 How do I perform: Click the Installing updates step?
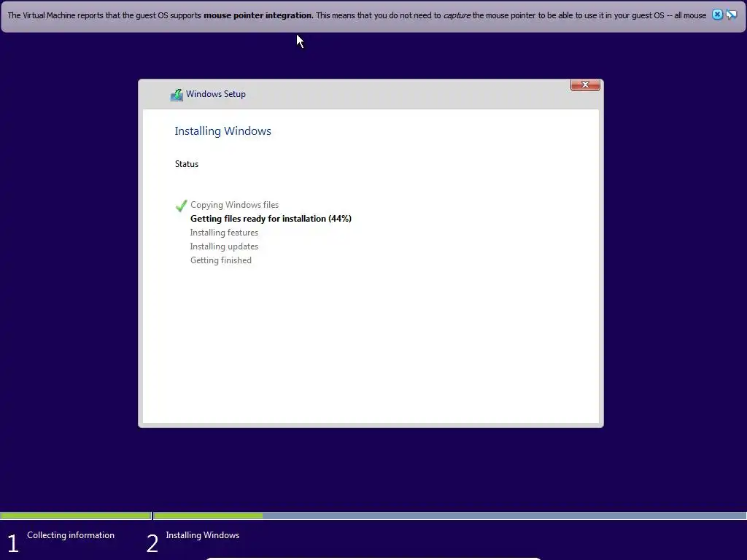tap(224, 246)
